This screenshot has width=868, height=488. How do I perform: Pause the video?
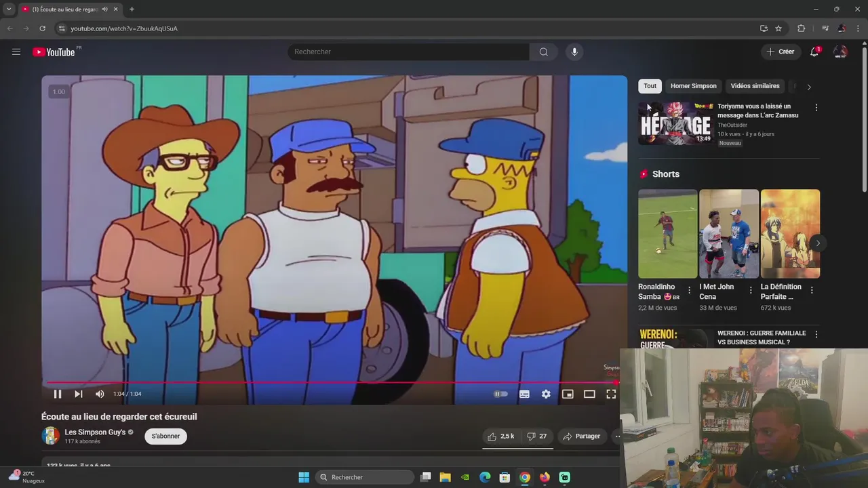pos(58,394)
